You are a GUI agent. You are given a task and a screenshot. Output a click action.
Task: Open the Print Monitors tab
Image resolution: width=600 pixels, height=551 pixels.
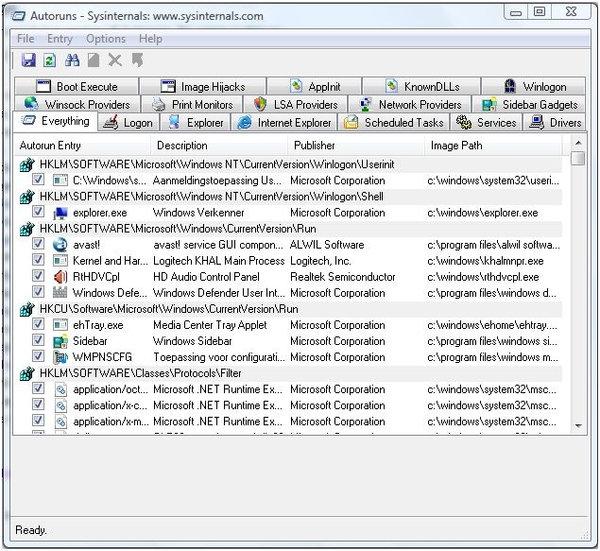[192, 104]
